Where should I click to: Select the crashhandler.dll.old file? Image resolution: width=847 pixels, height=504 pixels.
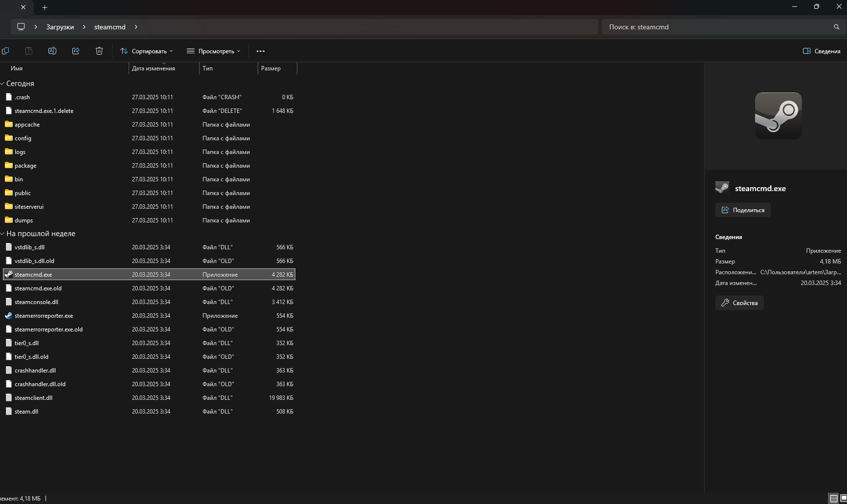(x=149, y=384)
